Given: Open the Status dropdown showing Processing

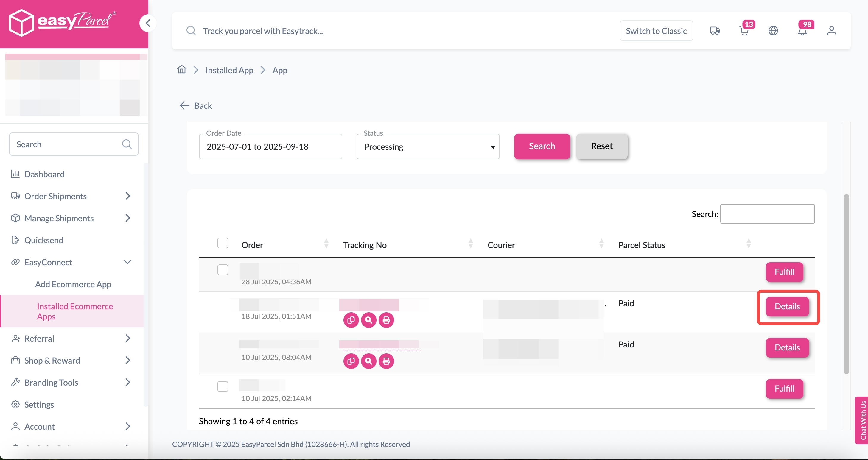Looking at the screenshot, I should [428, 146].
